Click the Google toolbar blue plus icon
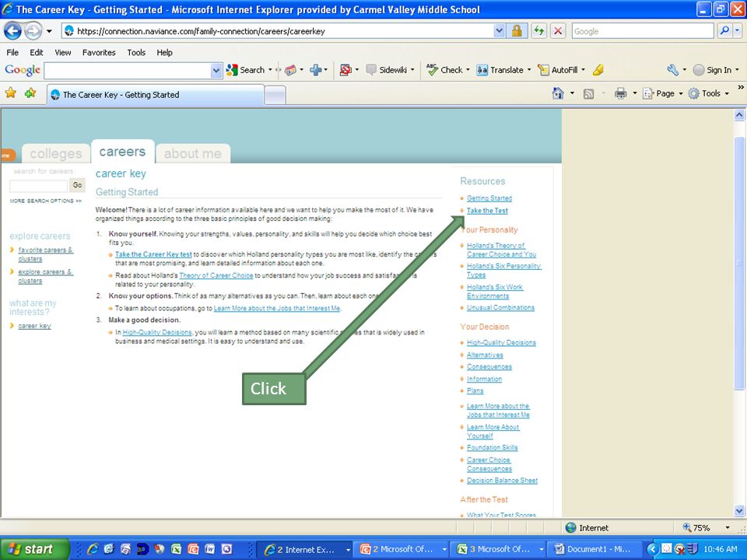 click(x=315, y=70)
